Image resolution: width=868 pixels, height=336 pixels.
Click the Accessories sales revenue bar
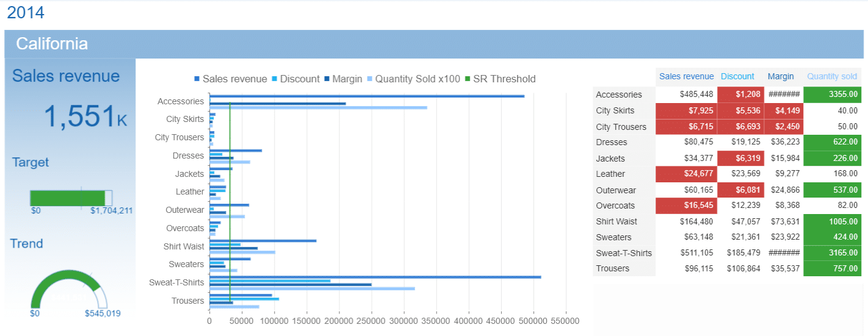click(366, 96)
